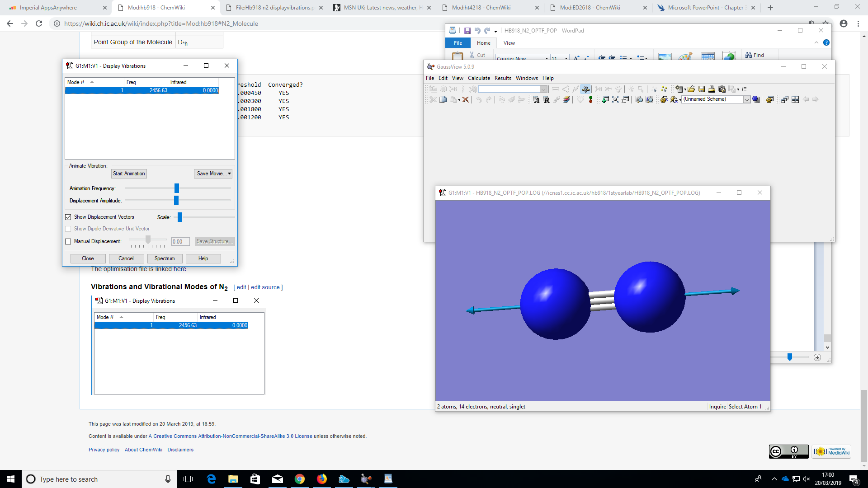Expand the WordPad font name combo box
Screen dimensions: 868x488
(x=547, y=58)
